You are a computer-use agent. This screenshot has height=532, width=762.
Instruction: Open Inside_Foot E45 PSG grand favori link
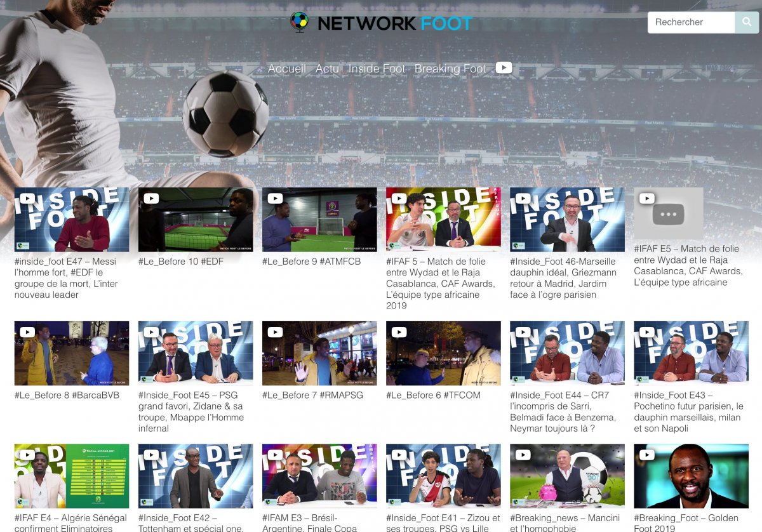[x=191, y=411]
